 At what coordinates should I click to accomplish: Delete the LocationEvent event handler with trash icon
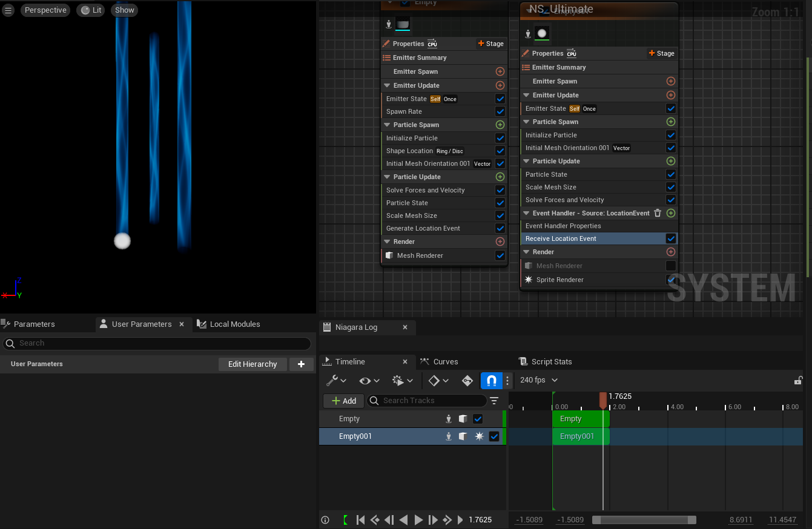pos(658,213)
